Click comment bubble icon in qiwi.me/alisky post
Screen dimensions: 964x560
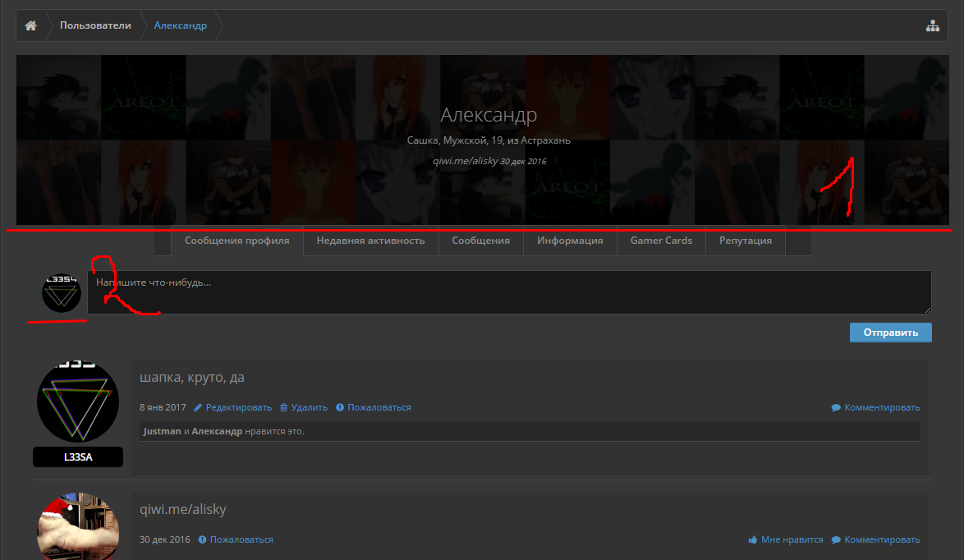836,539
